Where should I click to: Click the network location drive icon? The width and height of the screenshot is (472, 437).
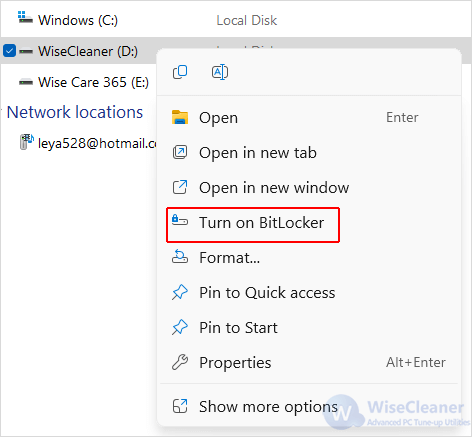27,142
